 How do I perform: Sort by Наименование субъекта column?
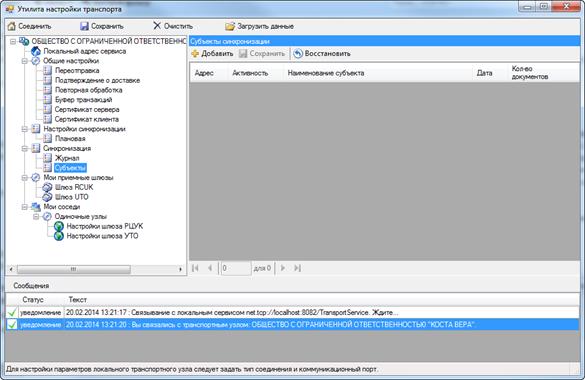(x=378, y=73)
